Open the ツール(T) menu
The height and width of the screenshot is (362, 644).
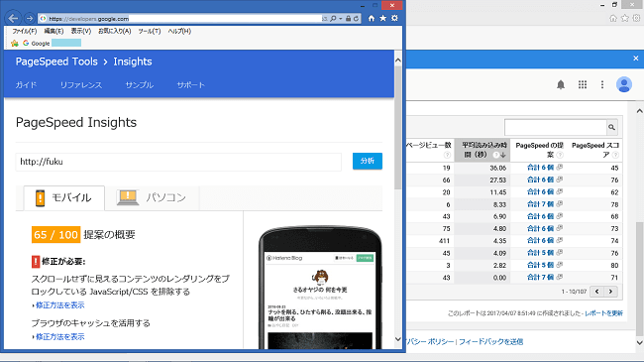coord(150,32)
